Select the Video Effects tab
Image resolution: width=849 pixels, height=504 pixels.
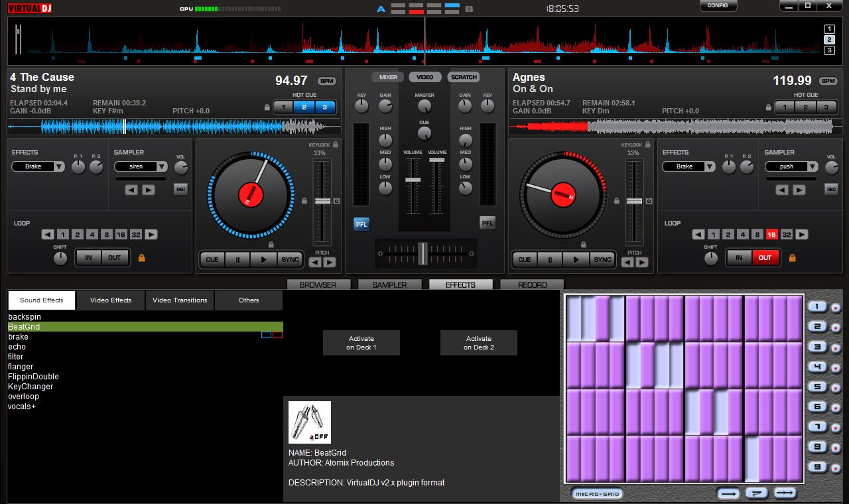click(111, 300)
